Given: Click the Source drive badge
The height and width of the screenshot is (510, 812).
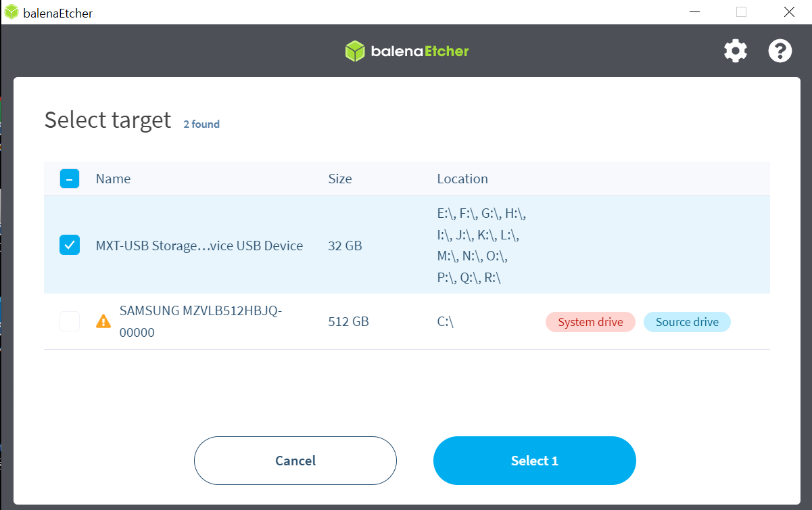Looking at the screenshot, I should point(687,322).
